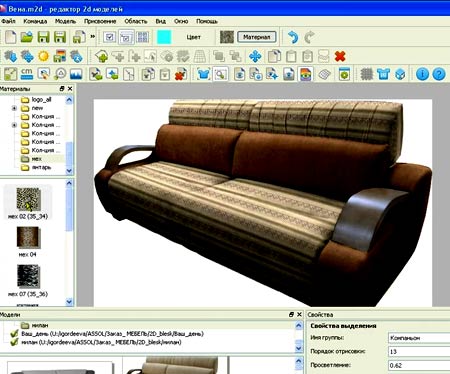Click the stacked multi-floppy save all icon
This screenshot has width=450, height=374.
point(79,37)
